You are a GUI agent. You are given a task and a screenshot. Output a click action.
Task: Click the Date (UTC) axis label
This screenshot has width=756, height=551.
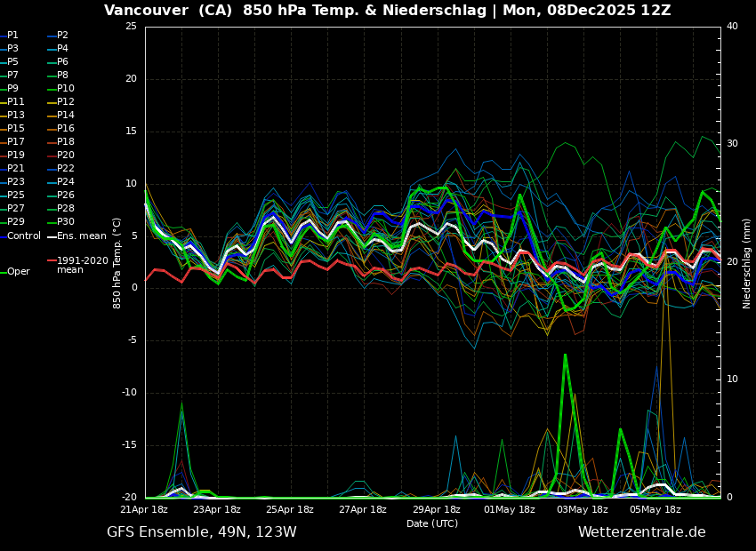click(432, 524)
